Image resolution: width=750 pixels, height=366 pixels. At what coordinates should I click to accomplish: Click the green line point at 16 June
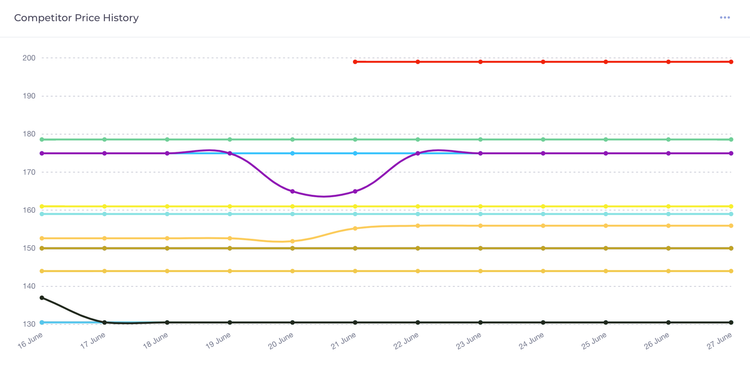point(42,139)
